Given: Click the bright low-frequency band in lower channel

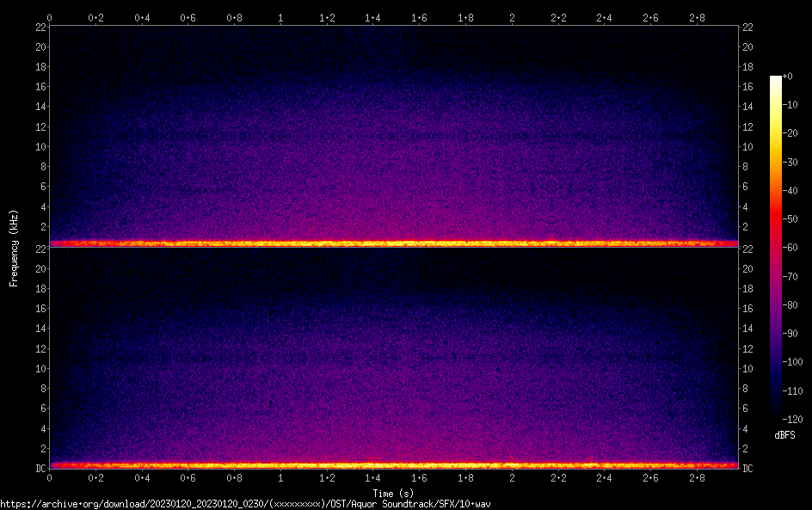Looking at the screenshot, I should pos(393,465).
